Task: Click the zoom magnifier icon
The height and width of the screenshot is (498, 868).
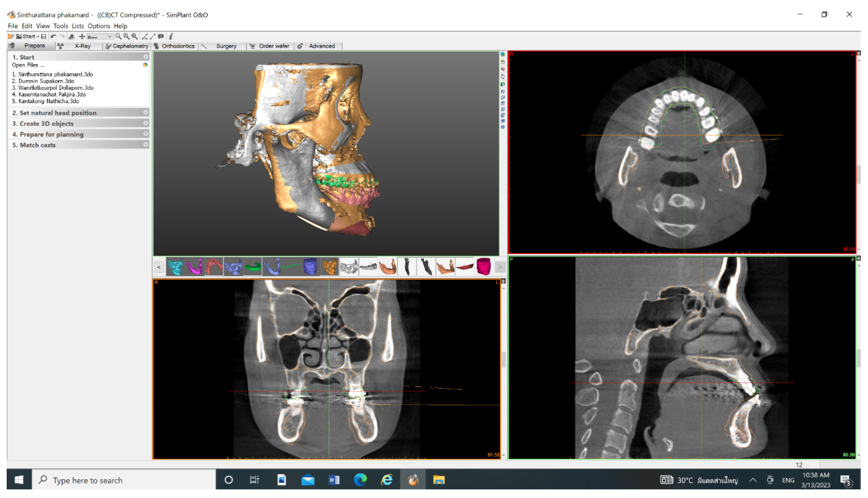Action: (118, 36)
